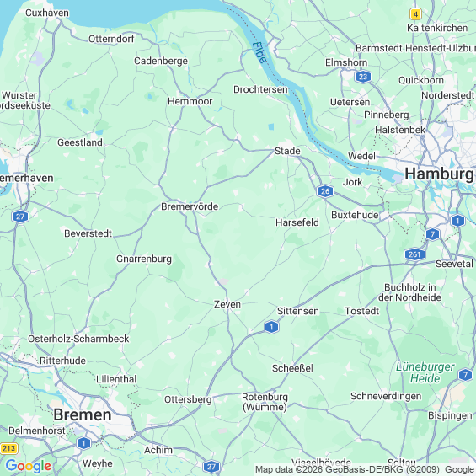Click the A27 shield south of Bremerhaven

[x=20, y=217]
